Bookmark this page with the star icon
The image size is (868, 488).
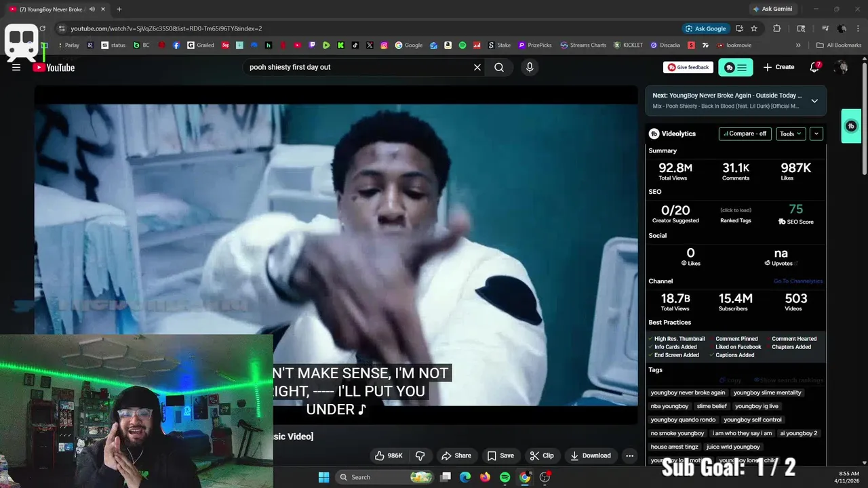point(754,28)
